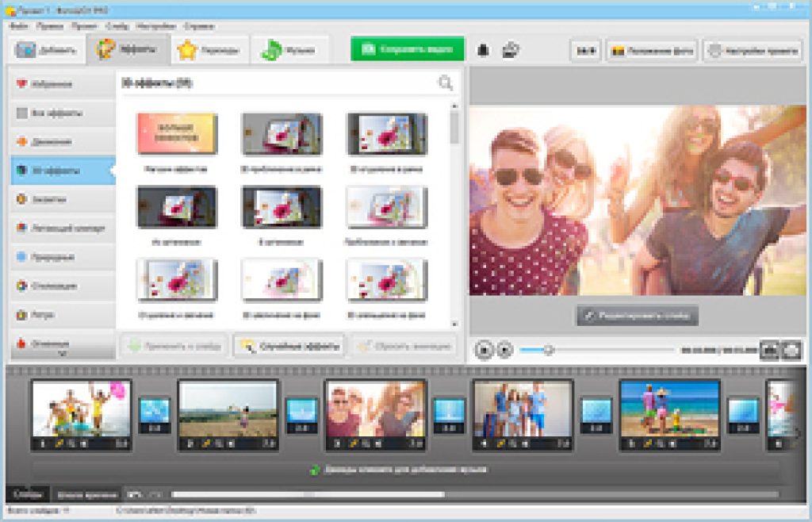The height and width of the screenshot is (522, 812).
Task: Open transition between first and second slides
Action: pyautogui.click(x=155, y=415)
